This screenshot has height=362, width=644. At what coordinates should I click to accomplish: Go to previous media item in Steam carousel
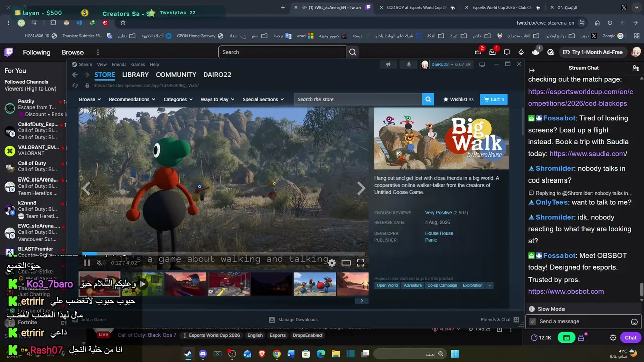(86, 188)
